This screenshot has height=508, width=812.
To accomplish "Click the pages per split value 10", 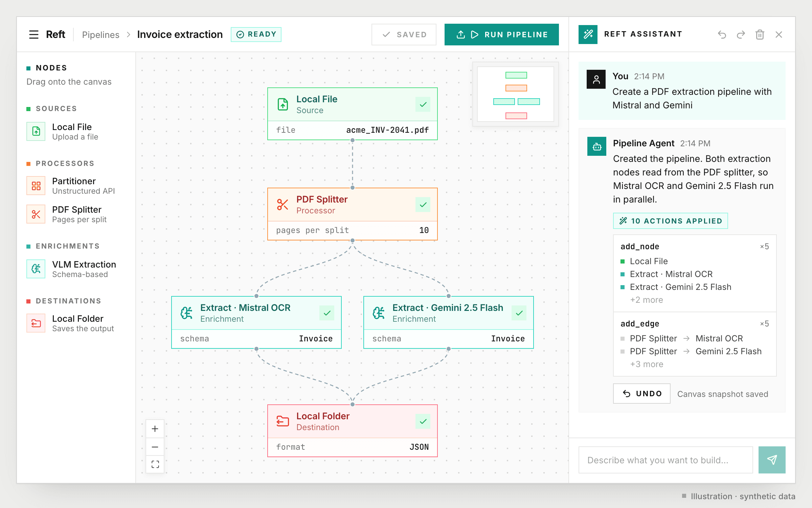I will pyautogui.click(x=424, y=230).
